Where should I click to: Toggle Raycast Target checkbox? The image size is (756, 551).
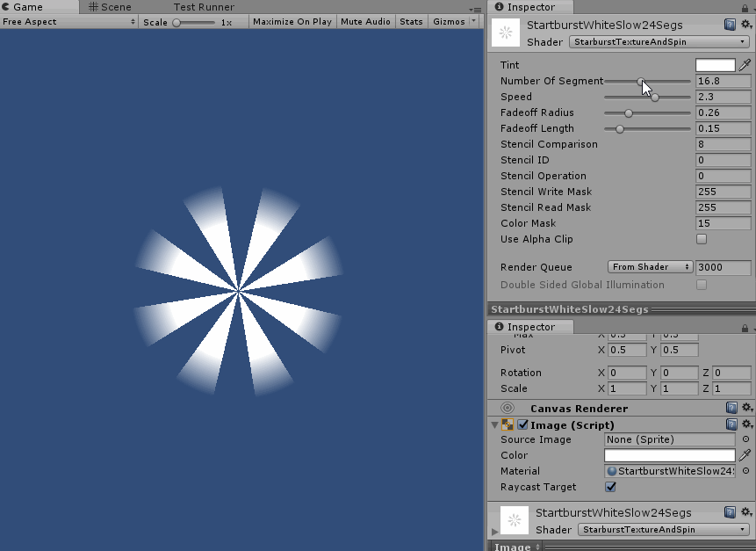610,486
